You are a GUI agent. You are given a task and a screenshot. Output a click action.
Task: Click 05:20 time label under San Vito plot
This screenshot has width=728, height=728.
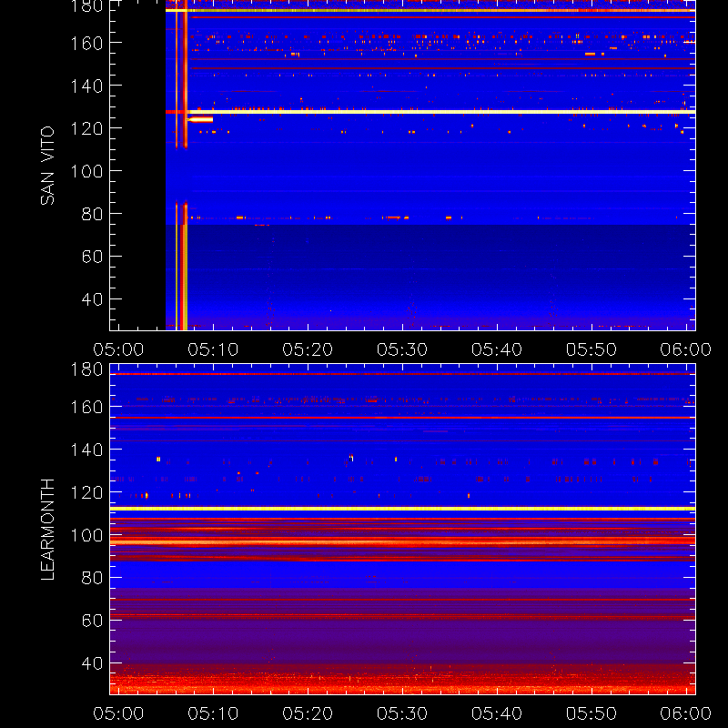[308, 349]
